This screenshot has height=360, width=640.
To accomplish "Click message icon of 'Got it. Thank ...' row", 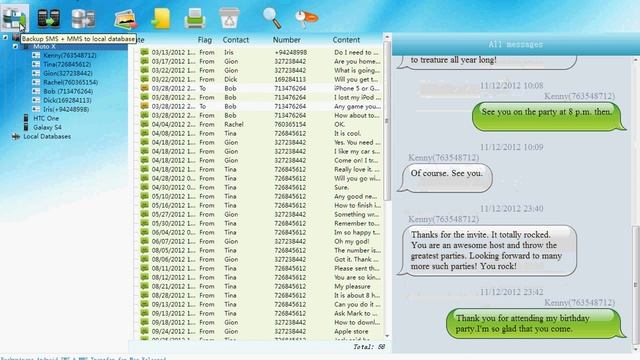I will pyautogui.click(x=144, y=259).
